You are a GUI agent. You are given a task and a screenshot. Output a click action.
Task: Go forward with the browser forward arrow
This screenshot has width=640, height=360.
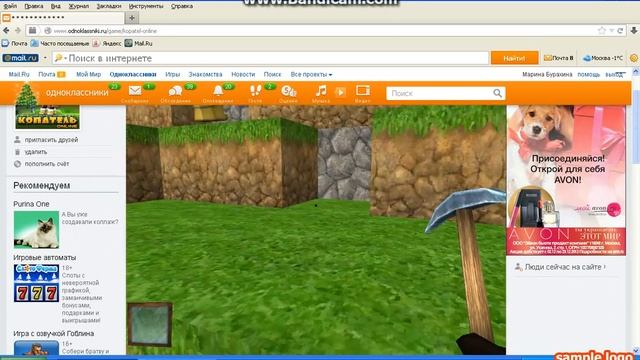pos(18,31)
